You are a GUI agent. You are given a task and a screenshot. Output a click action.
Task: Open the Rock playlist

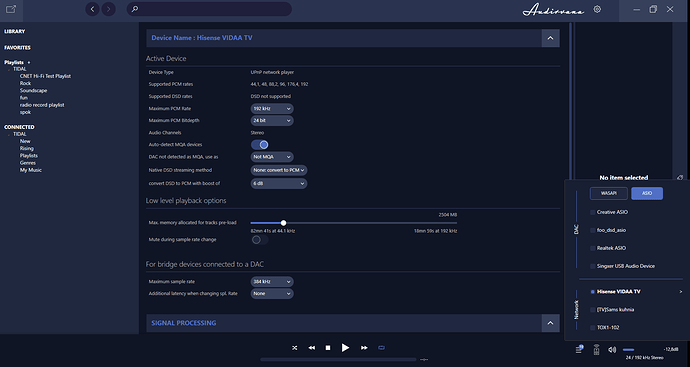pyautogui.click(x=26, y=83)
